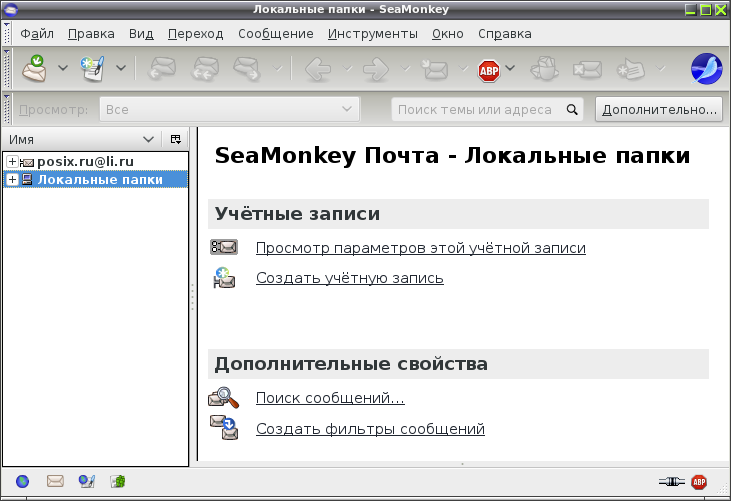
Task: Expand the posix.ru@li.ru account tree
Action: click(12, 162)
